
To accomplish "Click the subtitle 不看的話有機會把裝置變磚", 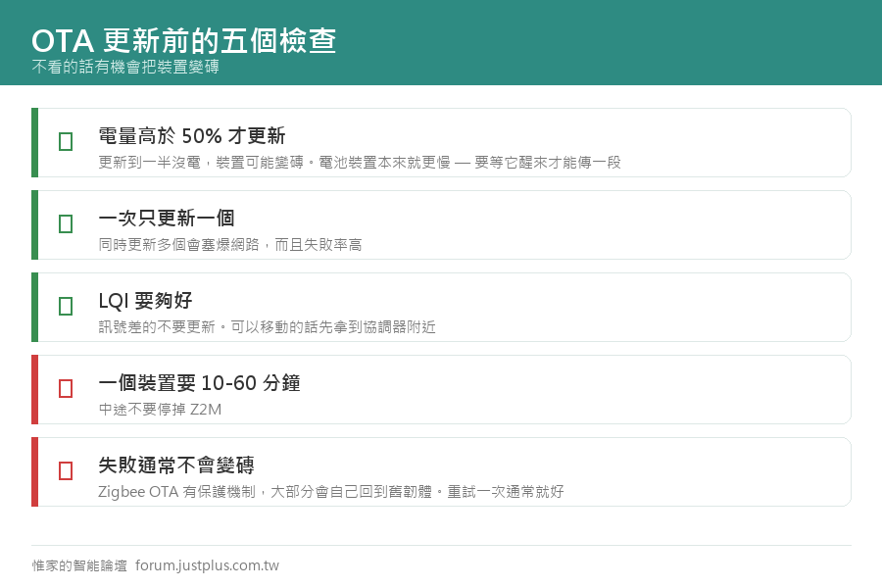I will 125,67.
